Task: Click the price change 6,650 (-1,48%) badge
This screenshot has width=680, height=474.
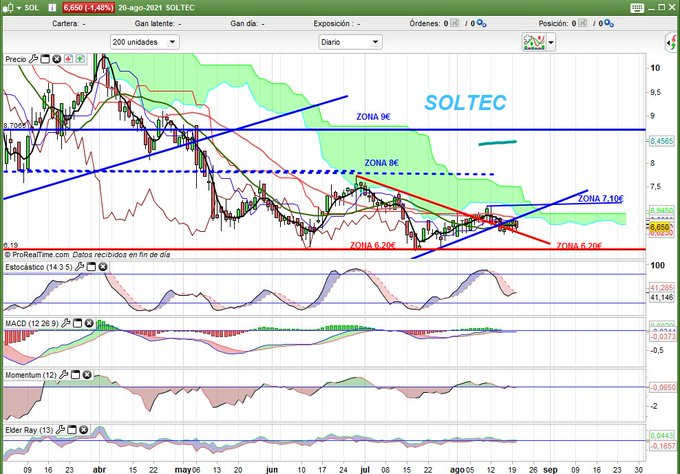Action: pyautogui.click(x=88, y=7)
